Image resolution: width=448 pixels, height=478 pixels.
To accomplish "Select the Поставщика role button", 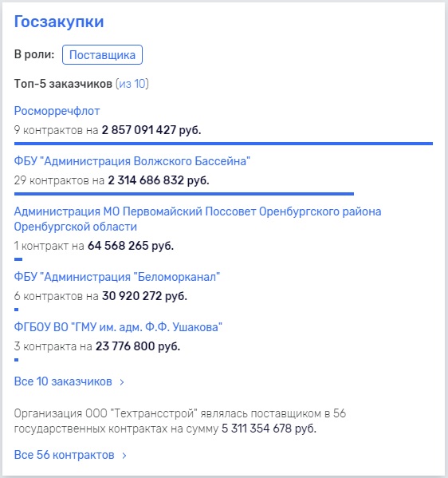I will [x=102, y=55].
